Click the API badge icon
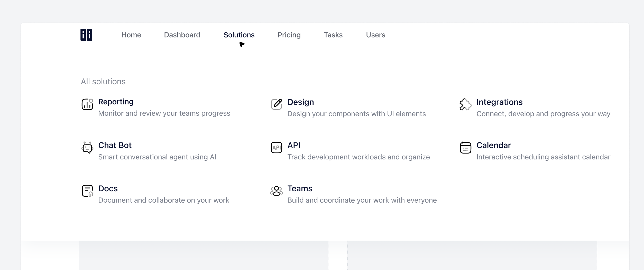This screenshot has height=270, width=644. [276, 148]
